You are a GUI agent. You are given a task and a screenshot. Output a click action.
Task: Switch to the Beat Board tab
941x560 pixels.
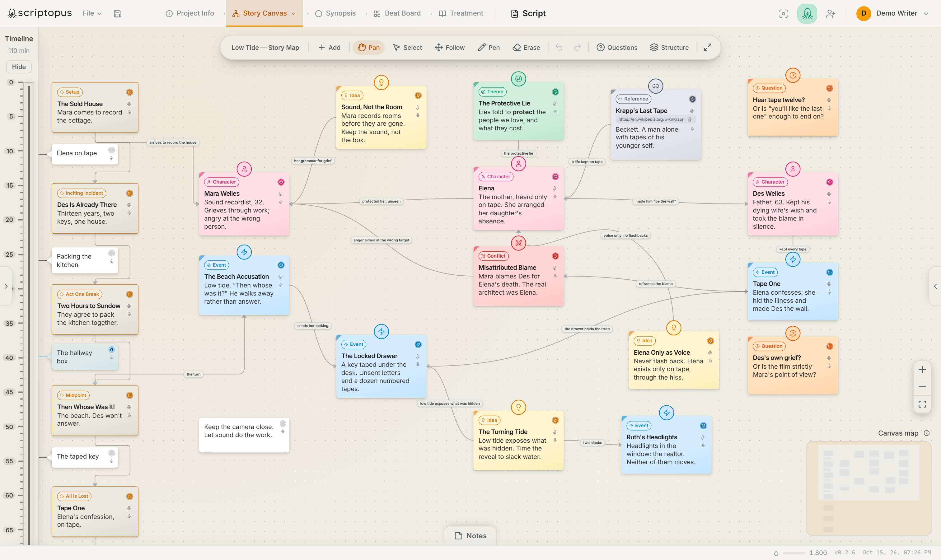pyautogui.click(x=397, y=14)
